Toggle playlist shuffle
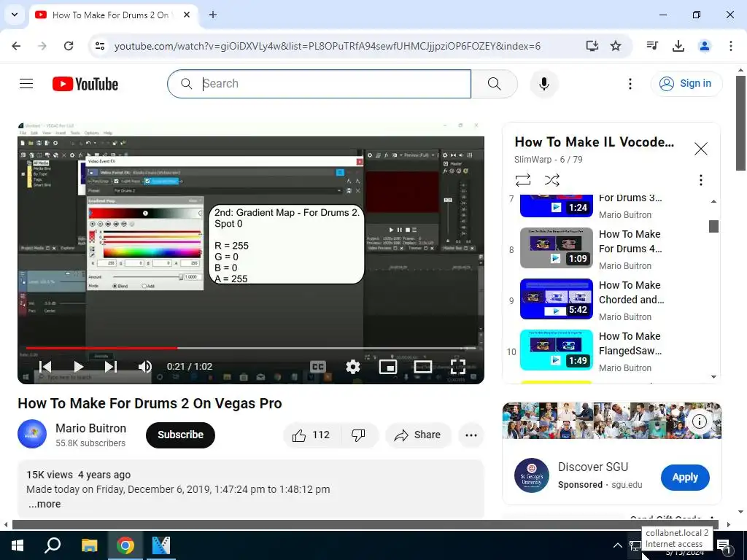 (x=551, y=180)
